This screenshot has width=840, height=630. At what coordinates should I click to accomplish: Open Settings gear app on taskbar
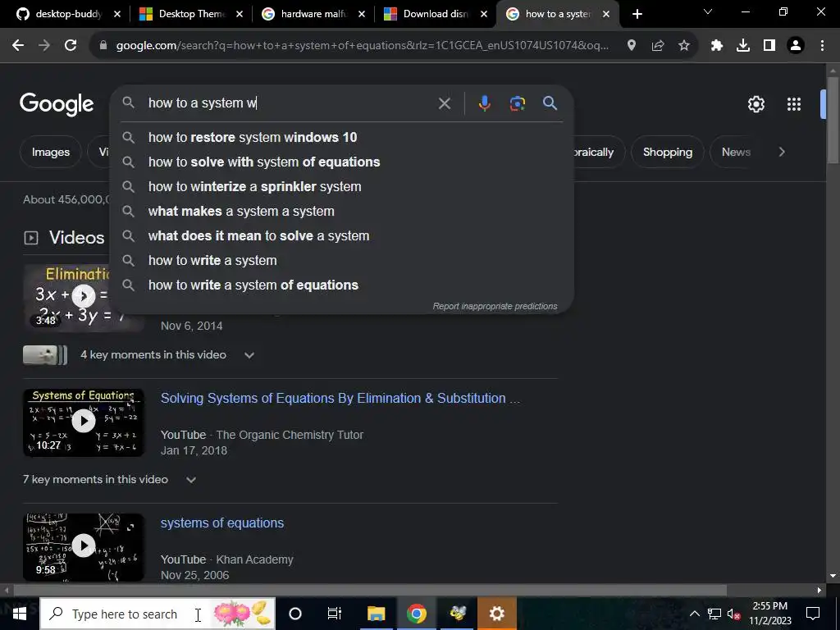[x=496, y=614]
